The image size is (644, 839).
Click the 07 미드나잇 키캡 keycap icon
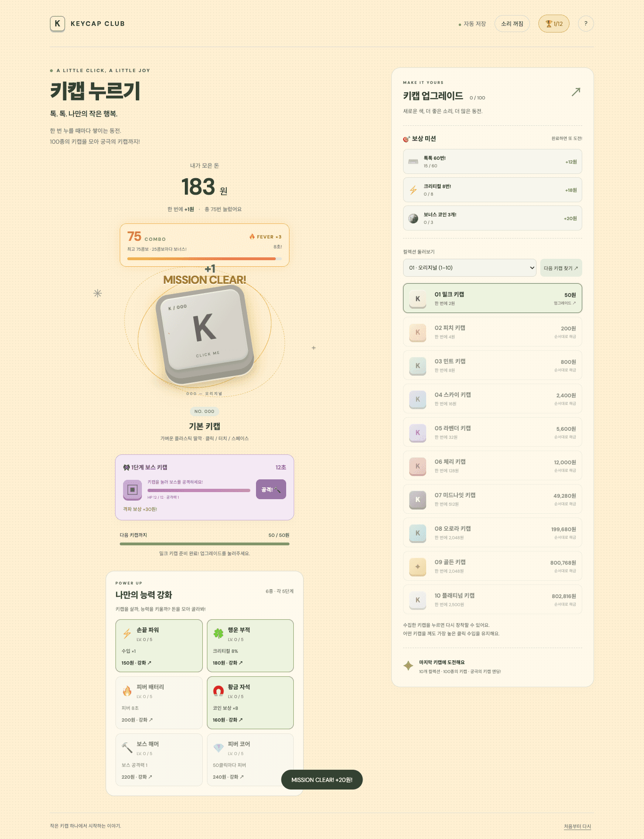tap(418, 500)
